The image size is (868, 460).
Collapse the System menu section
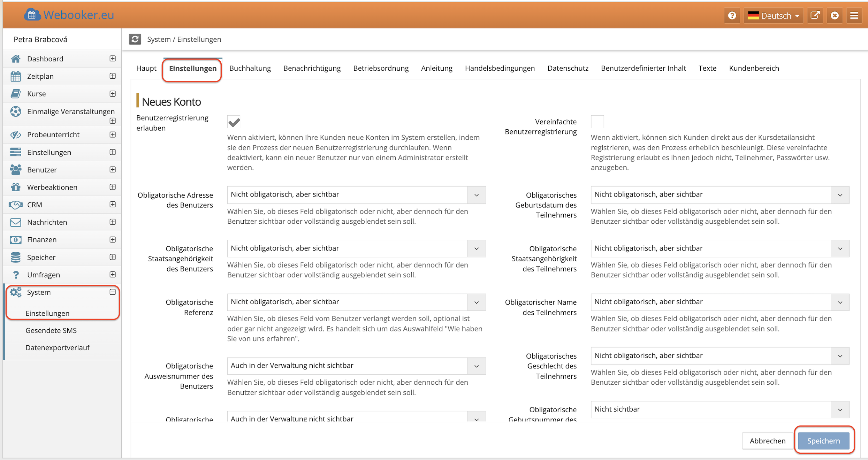(113, 292)
